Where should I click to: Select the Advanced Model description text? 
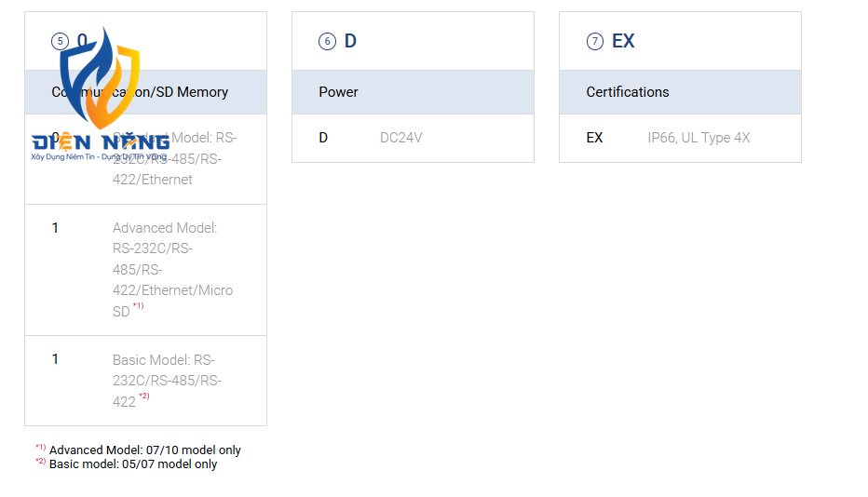(172, 270)
